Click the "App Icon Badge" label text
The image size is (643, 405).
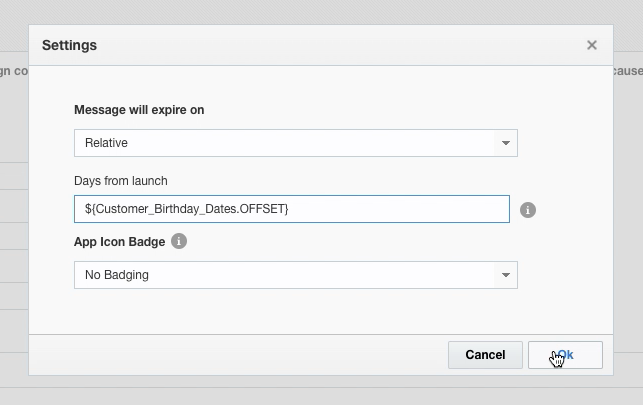[x=117, y=241]
